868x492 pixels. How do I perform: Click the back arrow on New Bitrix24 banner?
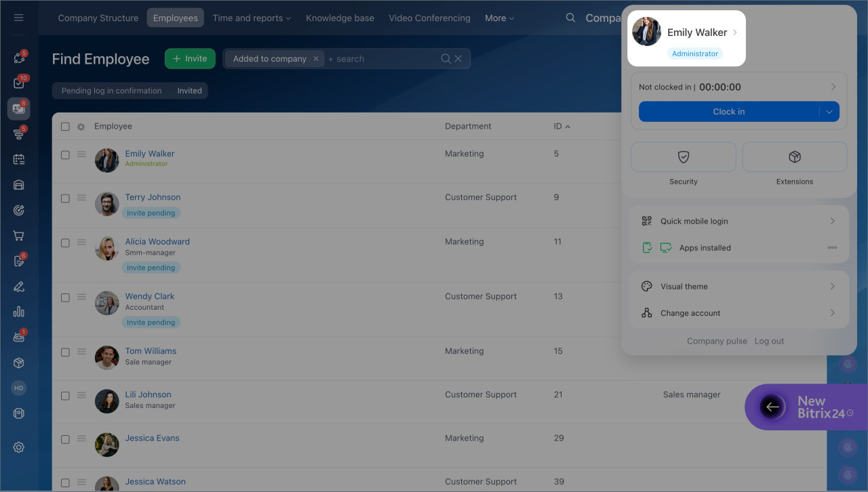click(772, 407)
